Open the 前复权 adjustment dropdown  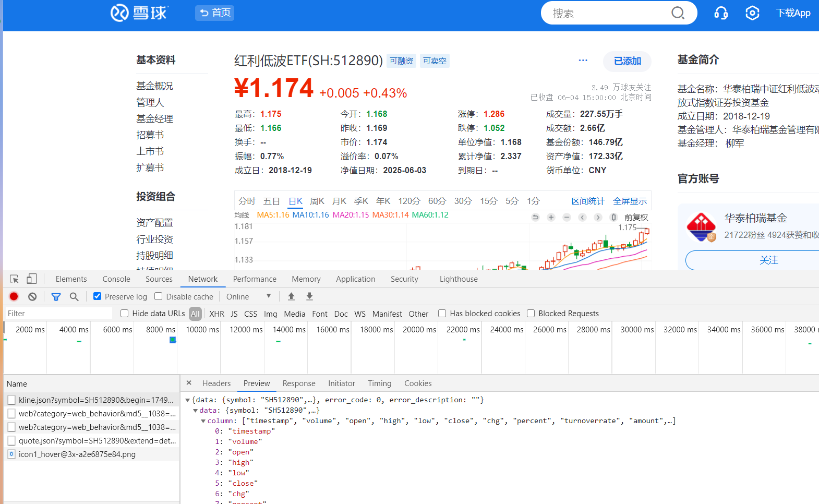point(636,218)
